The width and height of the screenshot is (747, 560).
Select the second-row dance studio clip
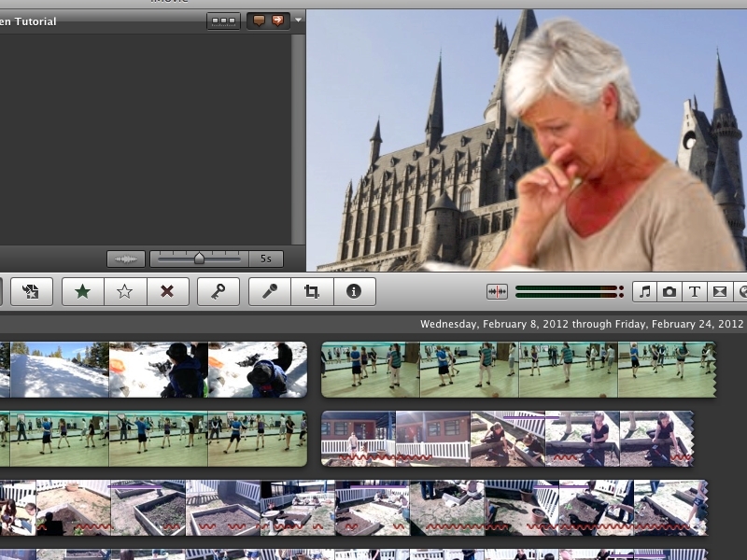(x=153, y=439)
